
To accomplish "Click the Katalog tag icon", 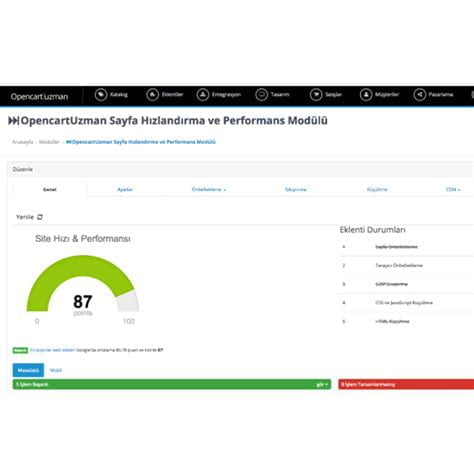I will click(101, 95).
